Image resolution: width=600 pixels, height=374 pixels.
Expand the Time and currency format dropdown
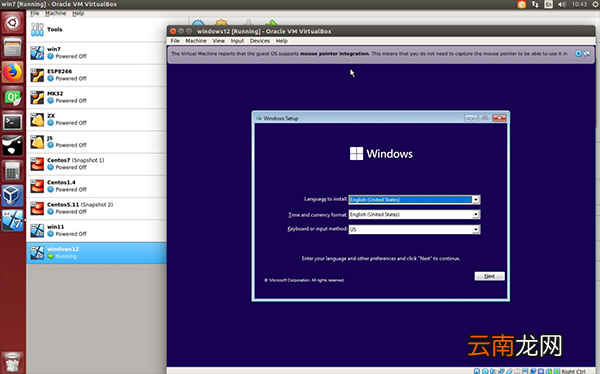pos(476,214)
